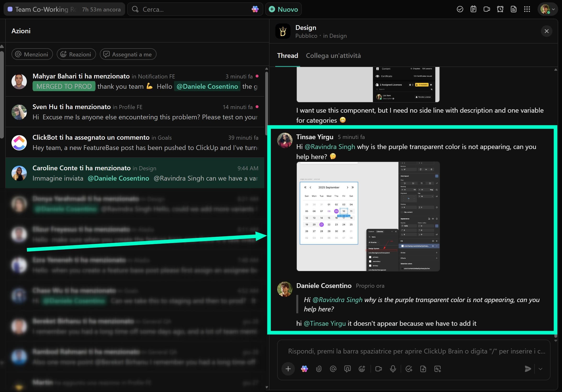Open Mahyar Bahari mention notification
This screenshot has width=562, height=392.
[x=135, y=81]
